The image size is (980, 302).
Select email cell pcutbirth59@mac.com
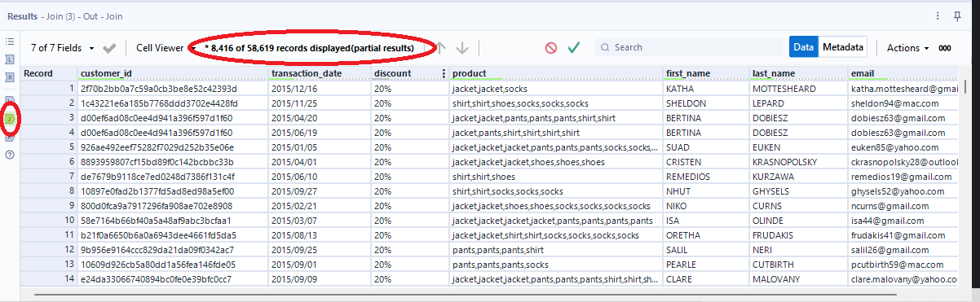[903, 265]
